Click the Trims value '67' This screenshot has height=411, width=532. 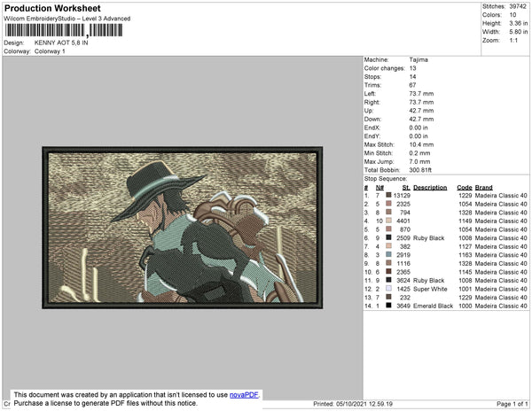point(412,85)
